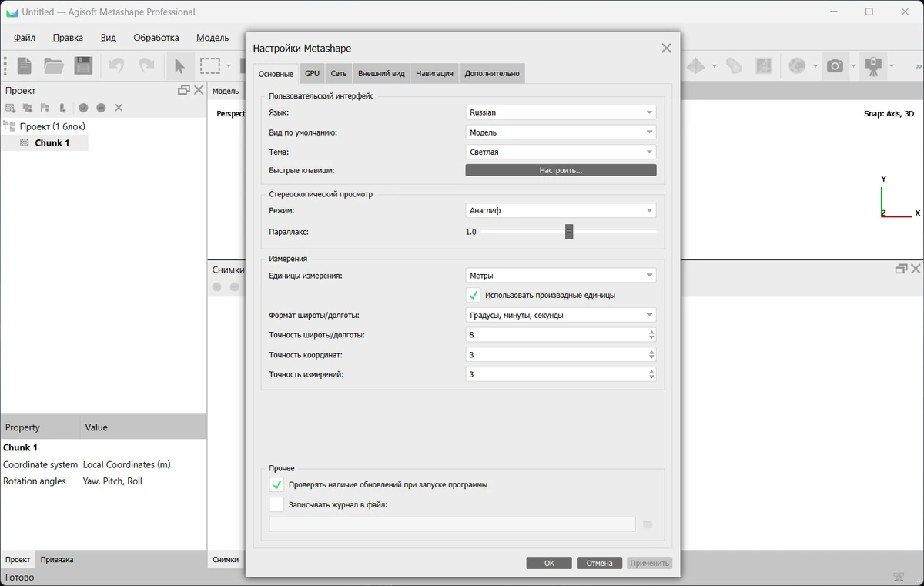Open the latitude/longitude format dropdown

click(561, 315)
